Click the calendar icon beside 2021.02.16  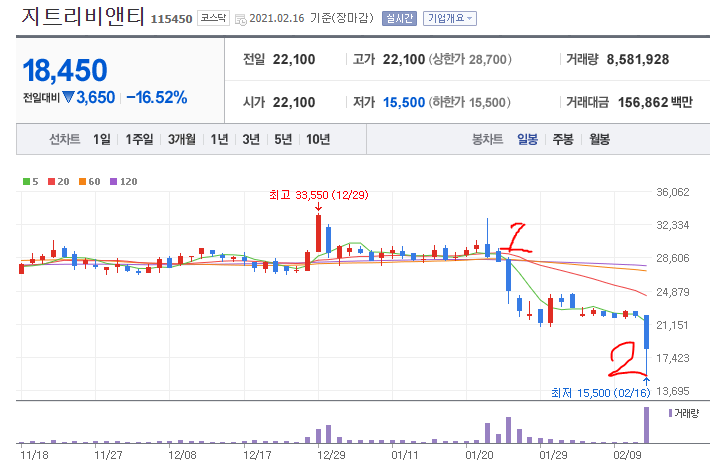(241, 19)
